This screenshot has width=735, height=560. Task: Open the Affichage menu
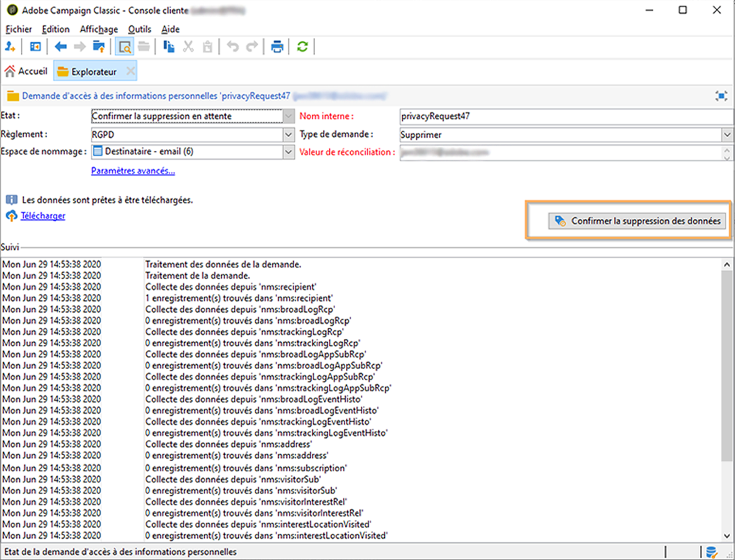coord(99,30)
